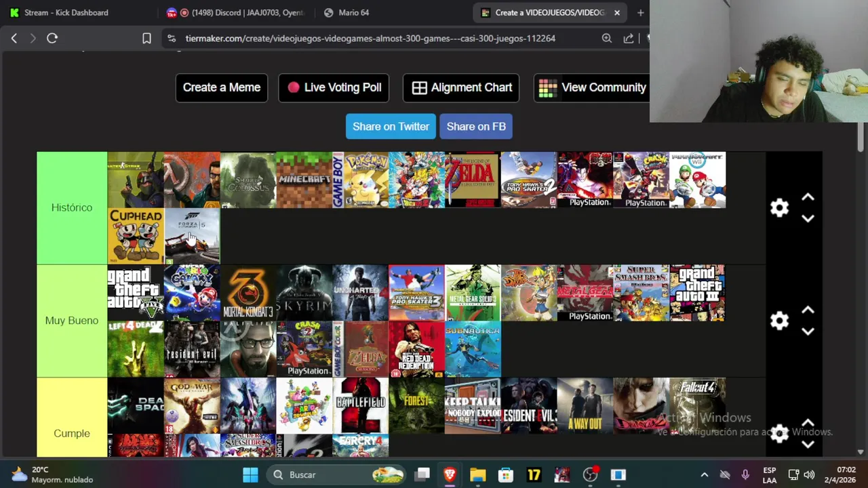868x488 pixels.
Task: Choose the Left 4 Dead 2 tile
Action: tap(136, 349)
